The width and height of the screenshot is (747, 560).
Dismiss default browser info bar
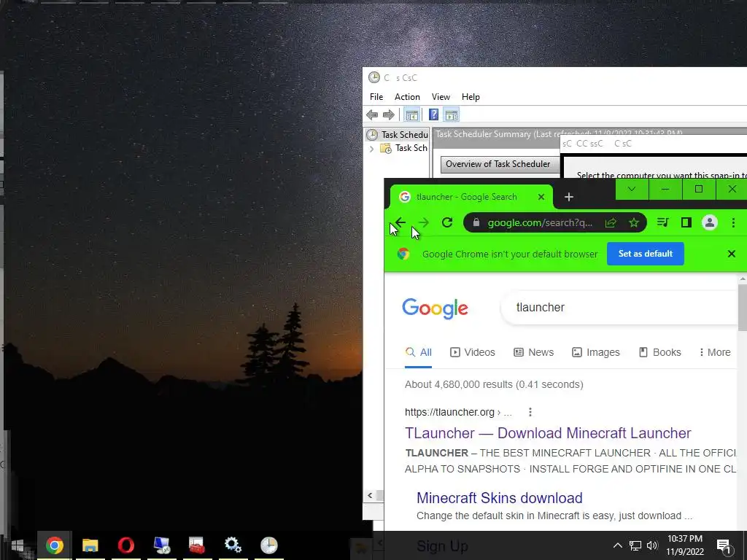pyautogui.click(x=732, y=254)
